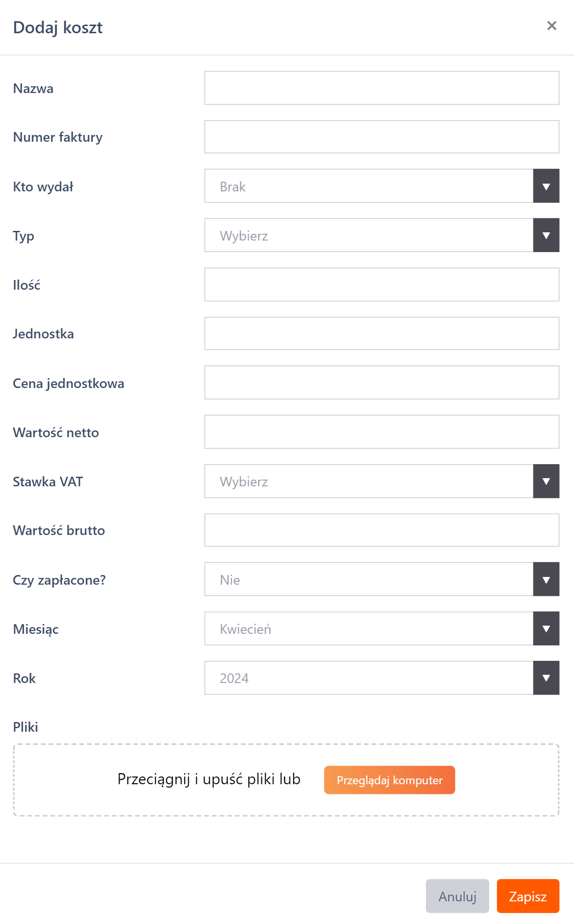Focus the Numer faktury input
The image size is (574, 924).
pyautogui.click(x=382, y=137)
